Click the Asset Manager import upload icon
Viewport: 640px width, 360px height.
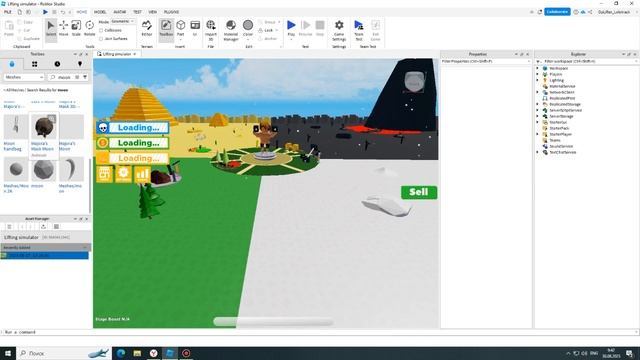click(43, 227)
